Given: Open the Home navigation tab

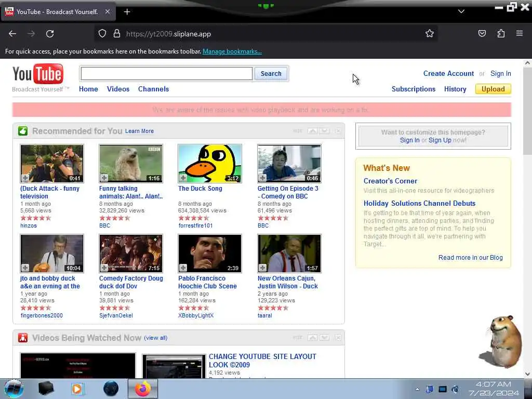Looking at the screenshot, I should pyautogui.click(x=88, y=89).
